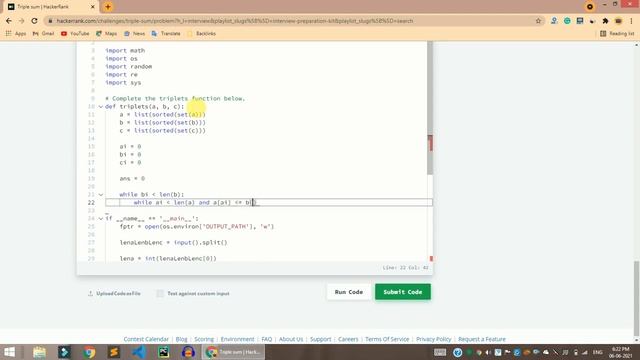Image resolution: width=640 pixels, height=360 pixels.
Task: Go forward to the next page
Action: coord(22,21)
